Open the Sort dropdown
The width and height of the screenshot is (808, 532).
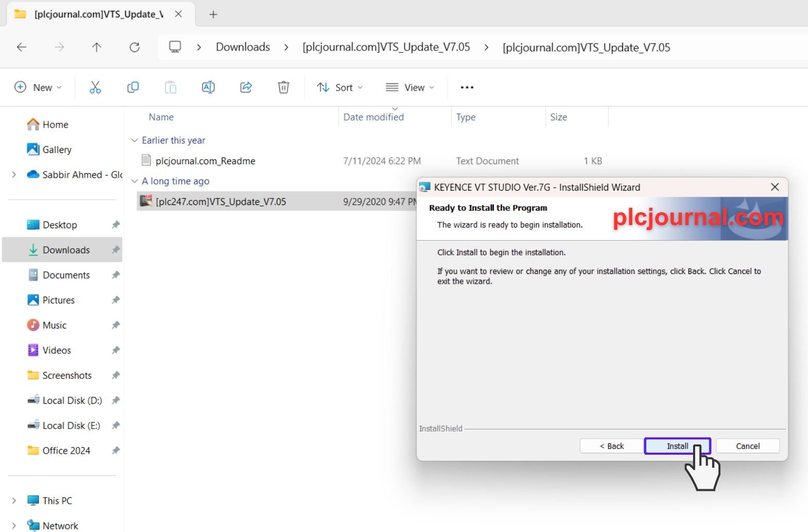340,88
